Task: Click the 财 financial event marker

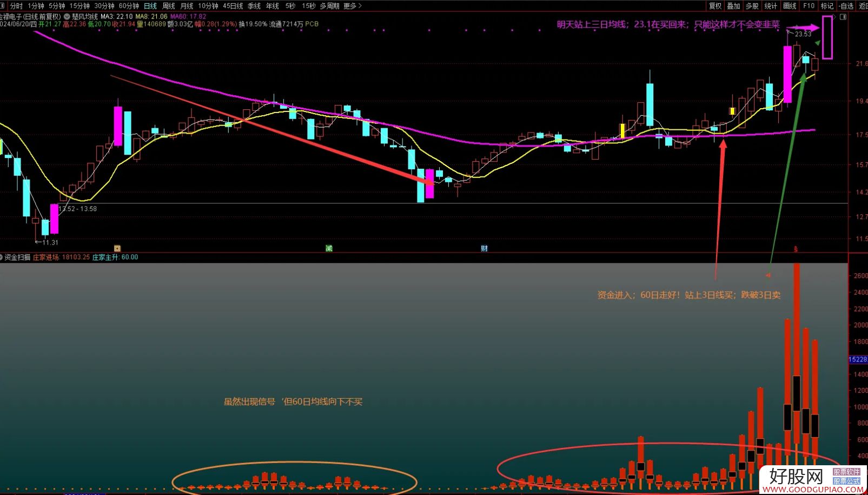Action: [x=485, y=248]
